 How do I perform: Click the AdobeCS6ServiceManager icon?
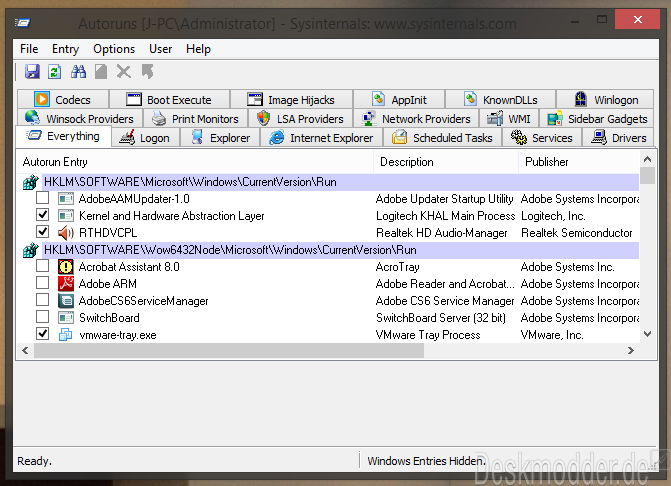coord(65,301)
